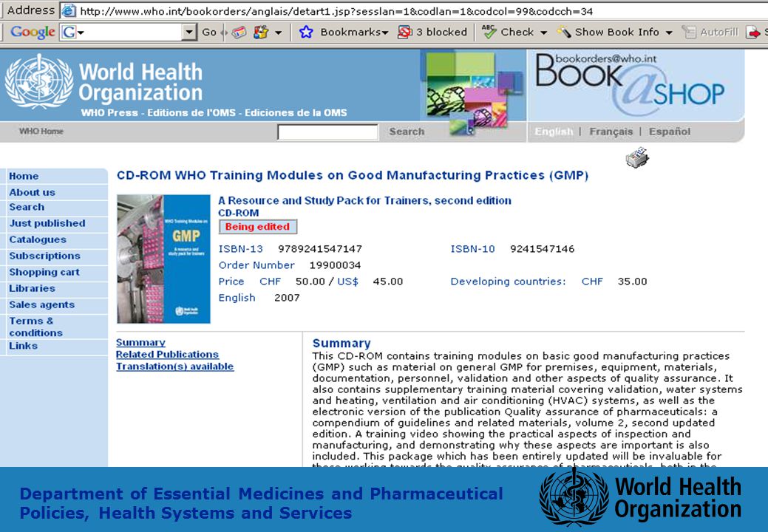Click the blue Bookmarks star icon
The image size is (768, 532).
306,33
